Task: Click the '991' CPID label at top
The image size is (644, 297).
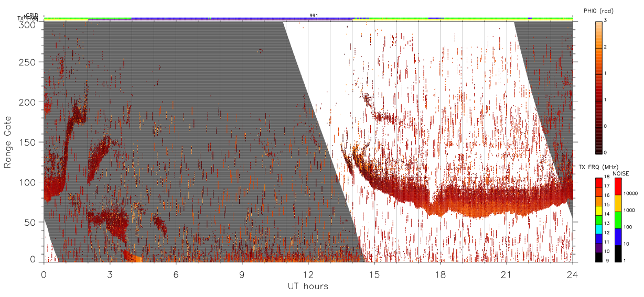Action: [314, 16]
